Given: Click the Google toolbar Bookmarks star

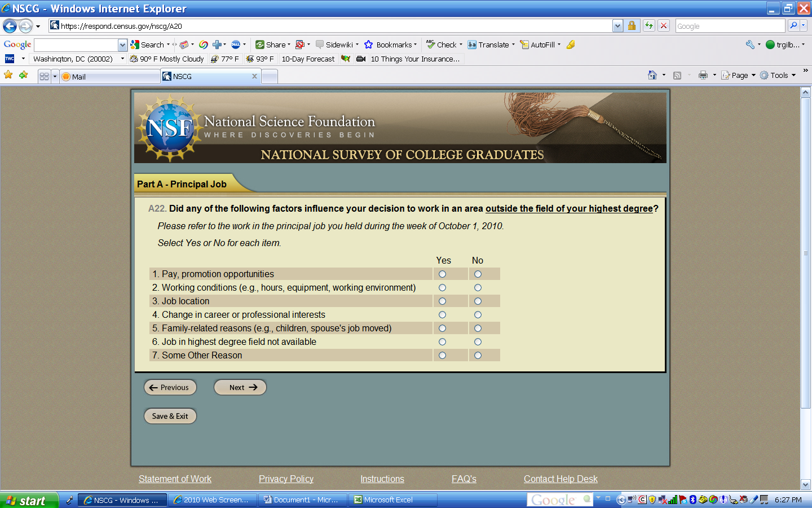Looking at the screenshot, I should coord(368,45).
